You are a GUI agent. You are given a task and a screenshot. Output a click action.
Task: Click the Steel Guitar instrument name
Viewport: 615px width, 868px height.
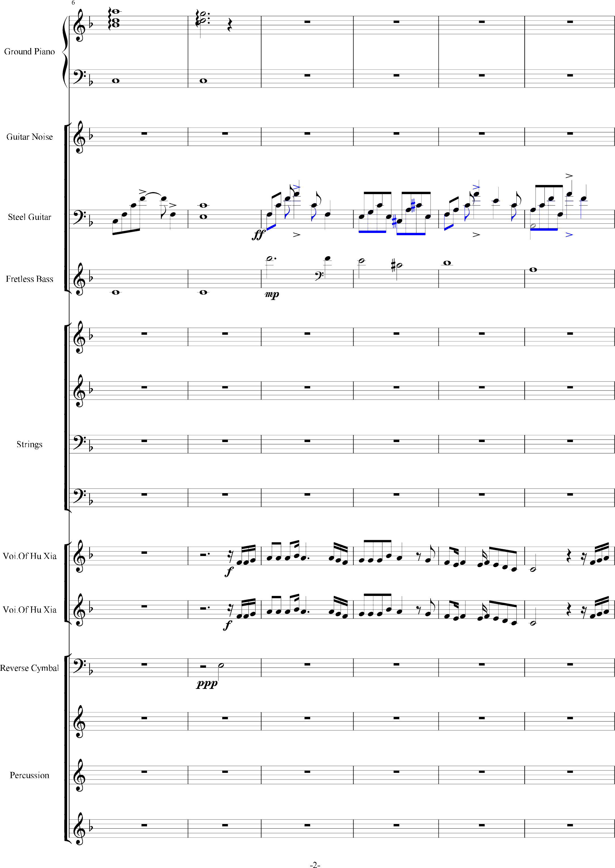(29, 217)
